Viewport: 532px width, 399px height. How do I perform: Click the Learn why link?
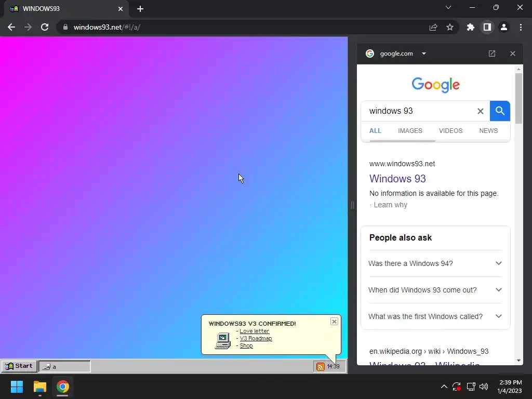coord(391,205)
